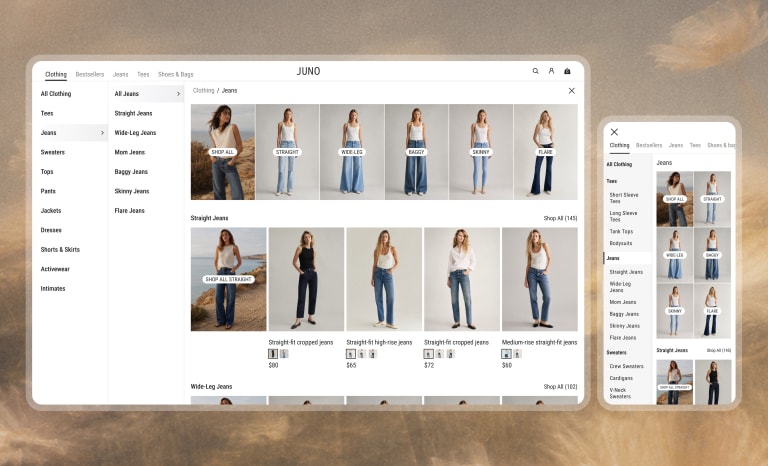768x466 pixels.
Task: Click the JUNO logo
Action: [309, 71]
